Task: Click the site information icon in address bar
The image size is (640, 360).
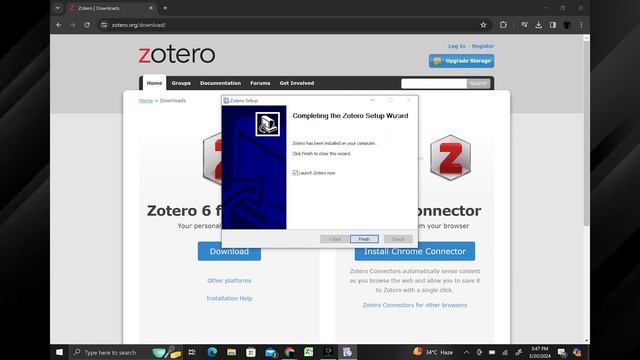Action: [104, 25]
